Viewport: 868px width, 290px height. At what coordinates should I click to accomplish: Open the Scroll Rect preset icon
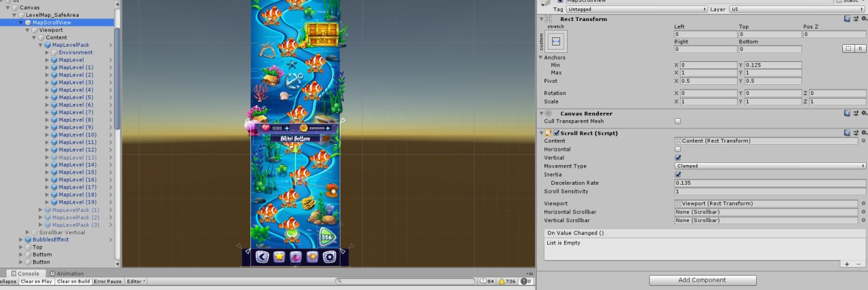(x=855, y=133)
